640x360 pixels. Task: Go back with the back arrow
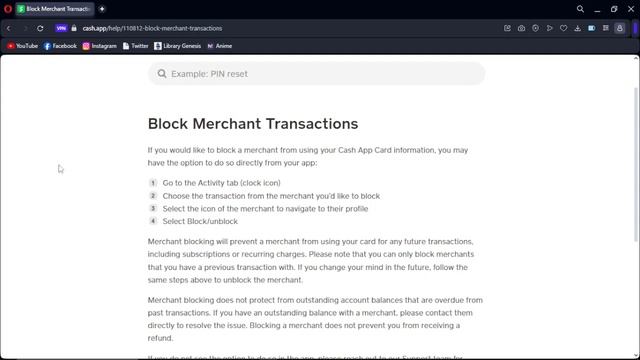point(9,28)
